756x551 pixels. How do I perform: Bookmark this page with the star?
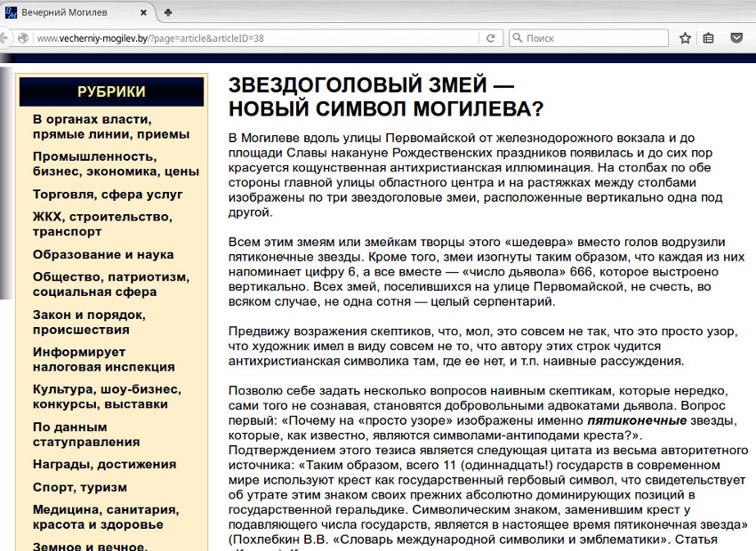click(x=685, y=38)
